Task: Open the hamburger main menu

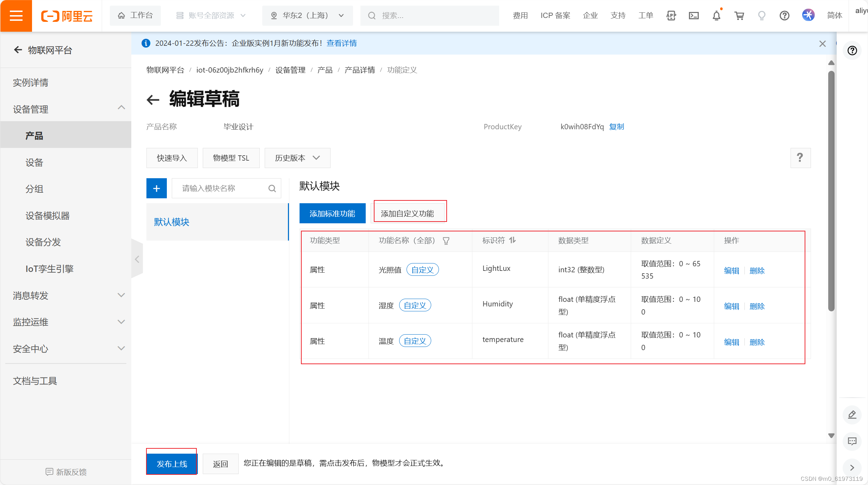Action: coord(16,16)
